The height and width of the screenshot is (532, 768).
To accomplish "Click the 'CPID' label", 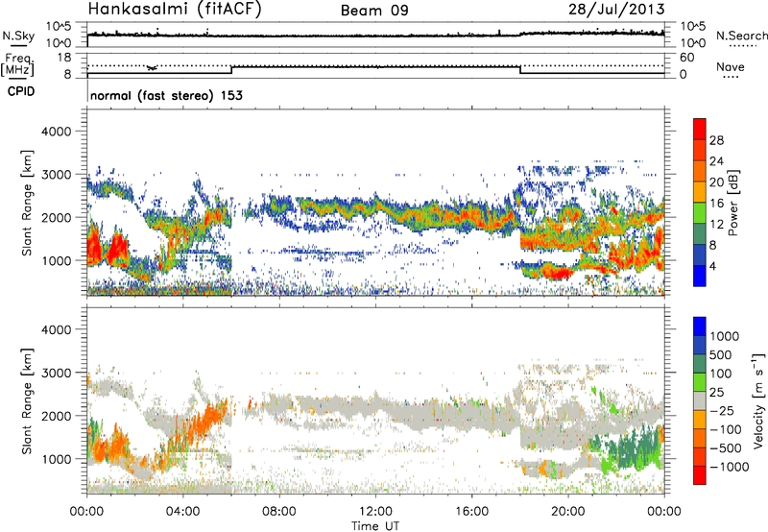I will pos(21,91).
